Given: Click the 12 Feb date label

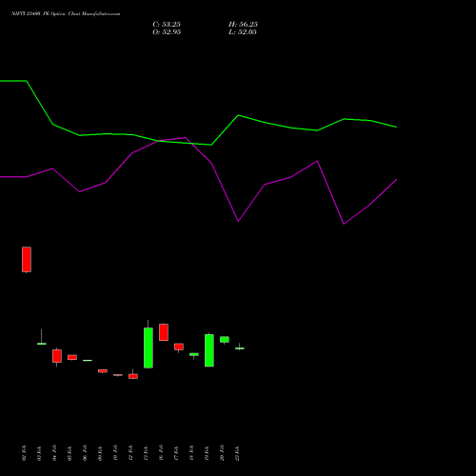Looking at the screenshot, I should [x=130, y=453].
